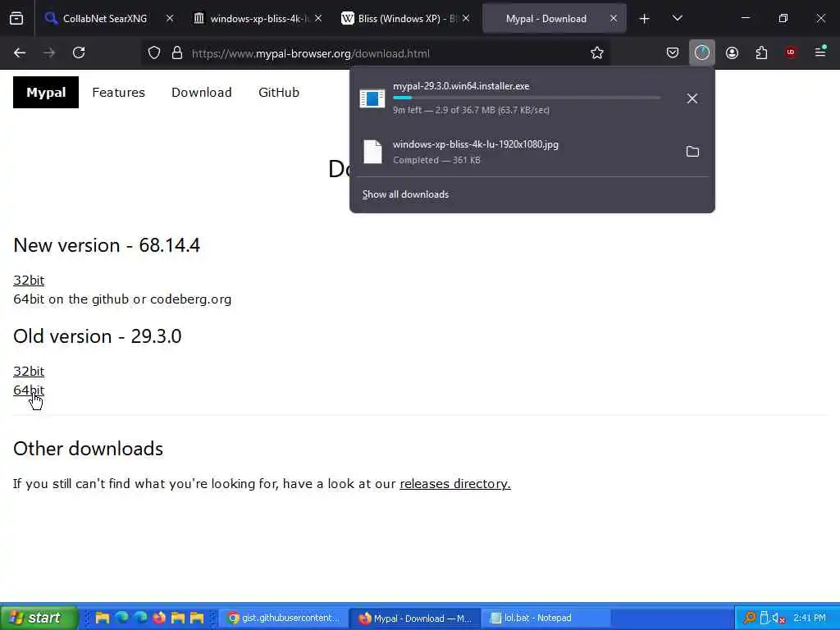Click the "New version - 68.14.4" heading

(x=107, y=245)
